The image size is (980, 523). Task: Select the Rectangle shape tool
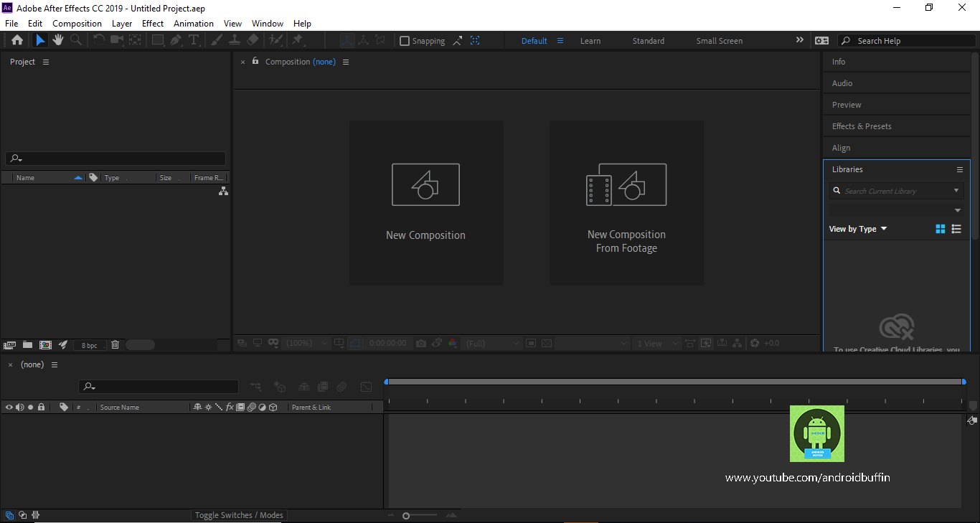click(x=158, y=40)
